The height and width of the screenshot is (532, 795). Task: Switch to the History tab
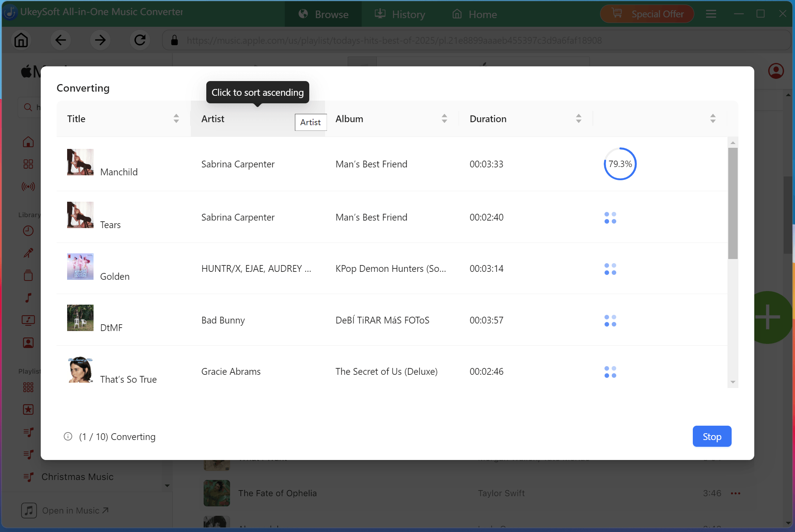pos(401,14)
